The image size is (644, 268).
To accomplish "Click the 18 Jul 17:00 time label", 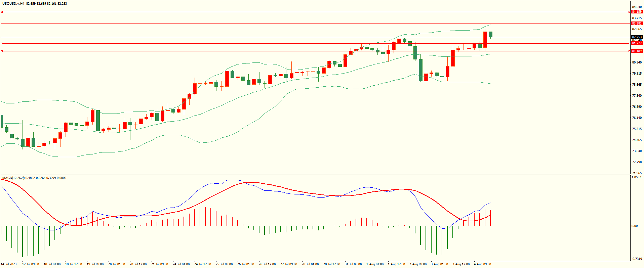I will (74, 264).
